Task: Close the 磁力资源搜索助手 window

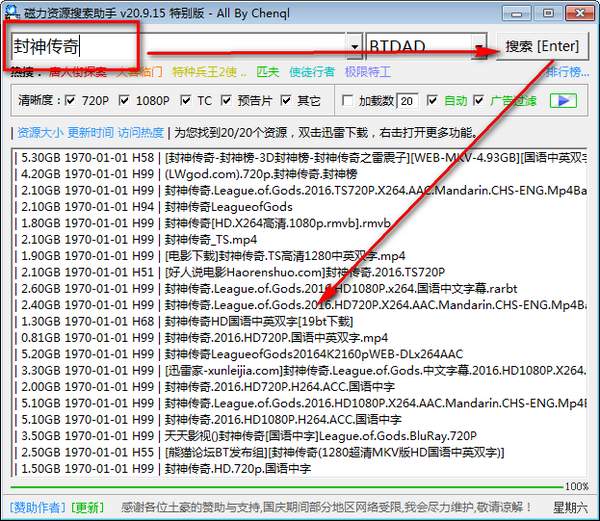Action: coord(580,13)
